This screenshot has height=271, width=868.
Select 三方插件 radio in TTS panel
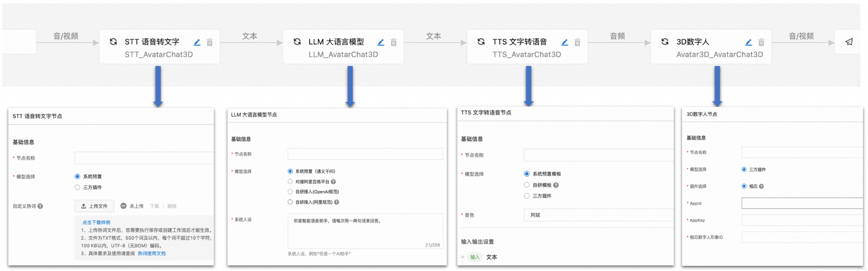coord(527,196)
